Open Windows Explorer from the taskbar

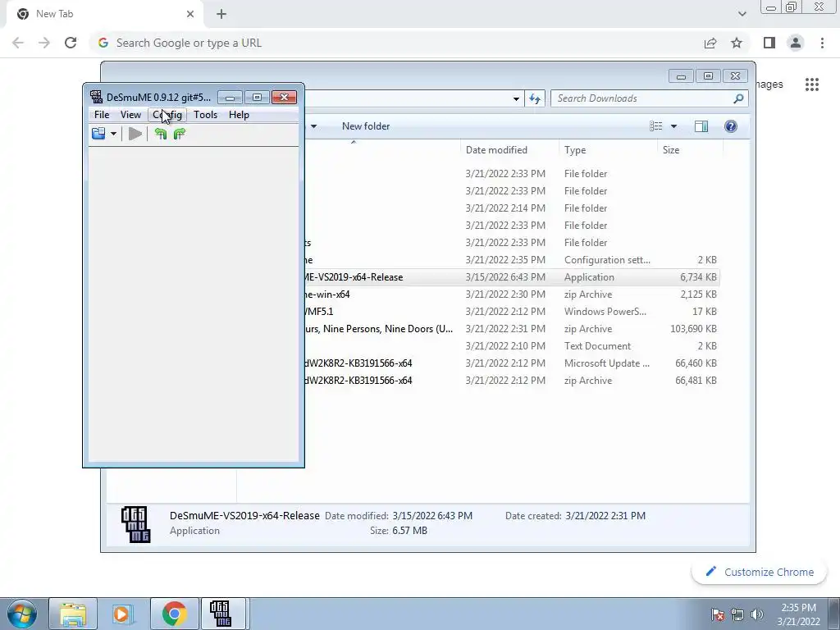[73, 614]
